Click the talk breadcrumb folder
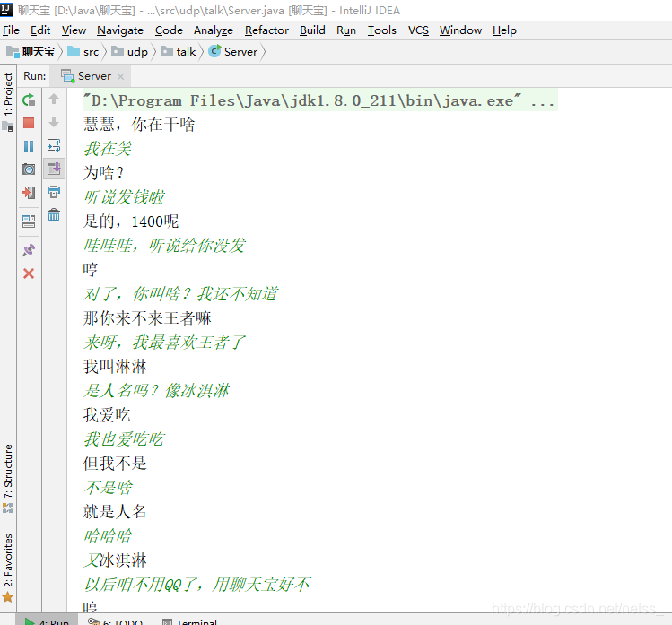 (x=179, y=52)
